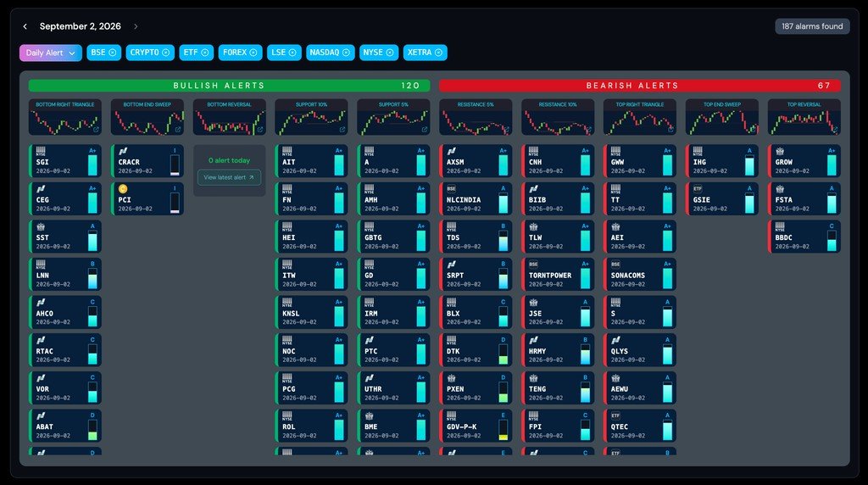The width and height of the screenshot is (868, 485).
Task: Open the RTAC alert card
Action: 64,350
